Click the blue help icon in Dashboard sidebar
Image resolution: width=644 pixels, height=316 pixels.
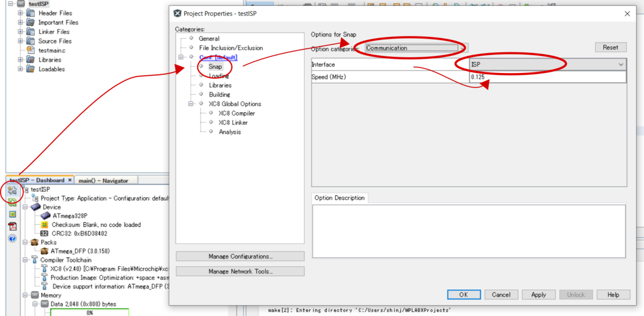point(12,238)
